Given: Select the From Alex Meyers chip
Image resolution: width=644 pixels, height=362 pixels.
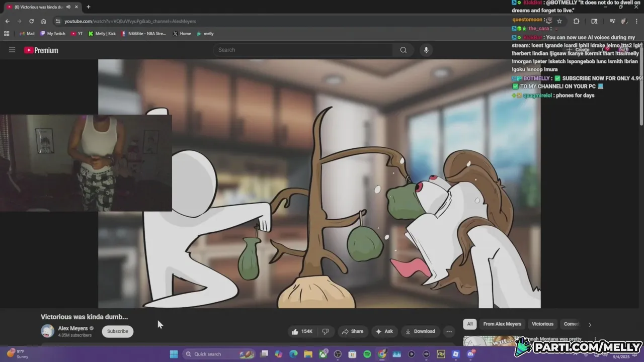Looking at the screenshot, I should pyautogui.click(x=502, y=324).
